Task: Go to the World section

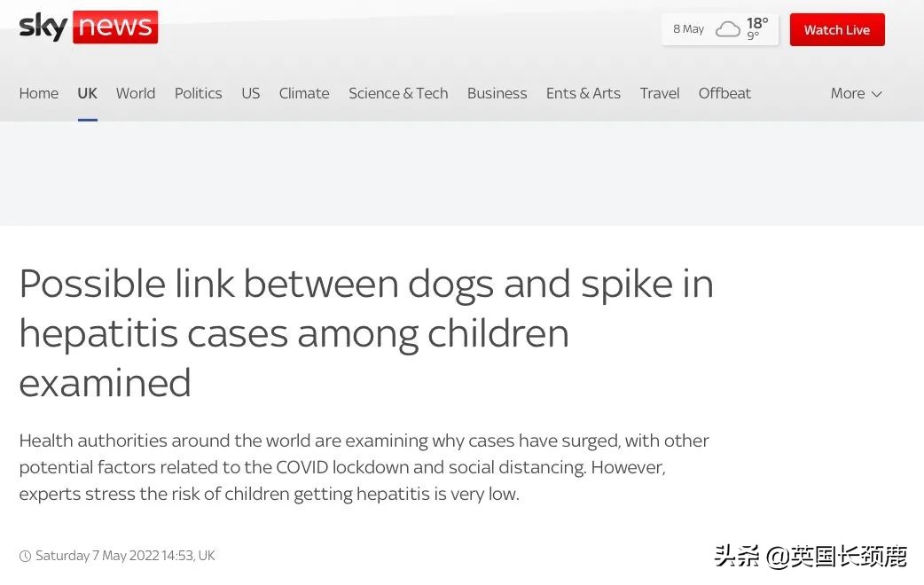Action: point(136,93)
